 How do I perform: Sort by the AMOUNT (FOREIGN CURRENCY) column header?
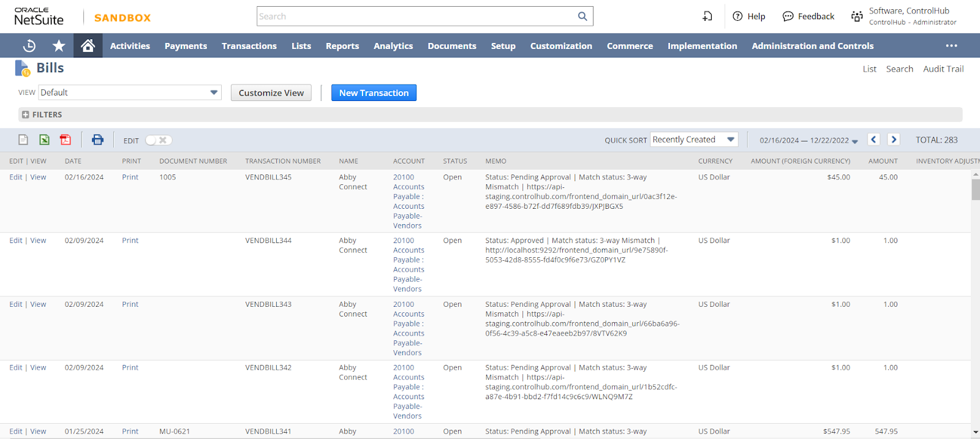(x=801, y=161)
